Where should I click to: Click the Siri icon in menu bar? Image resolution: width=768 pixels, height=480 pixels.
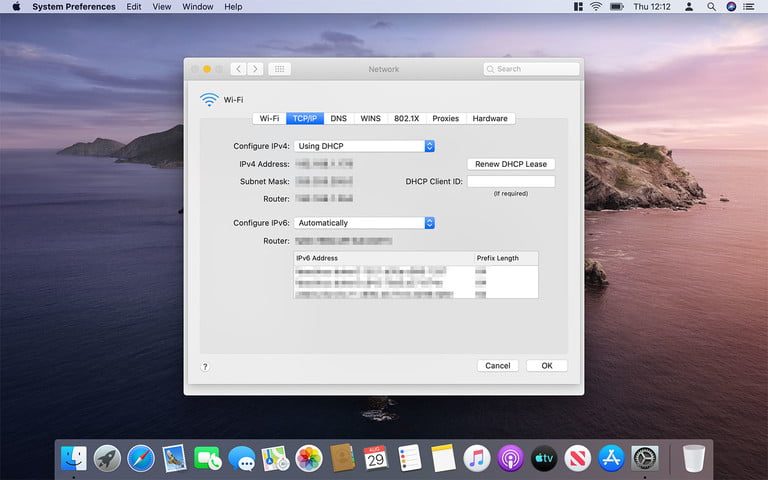coord(732,7)
